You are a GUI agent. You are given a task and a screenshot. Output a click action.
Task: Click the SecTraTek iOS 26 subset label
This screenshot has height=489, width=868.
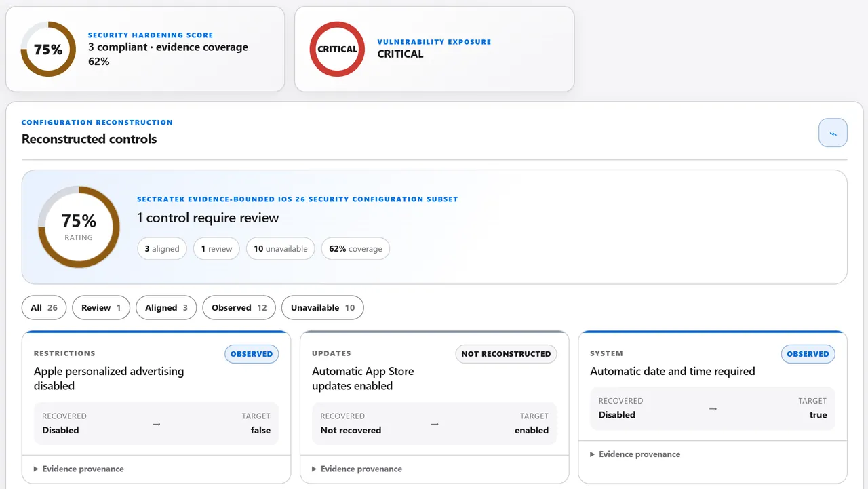tap(298, 199)
